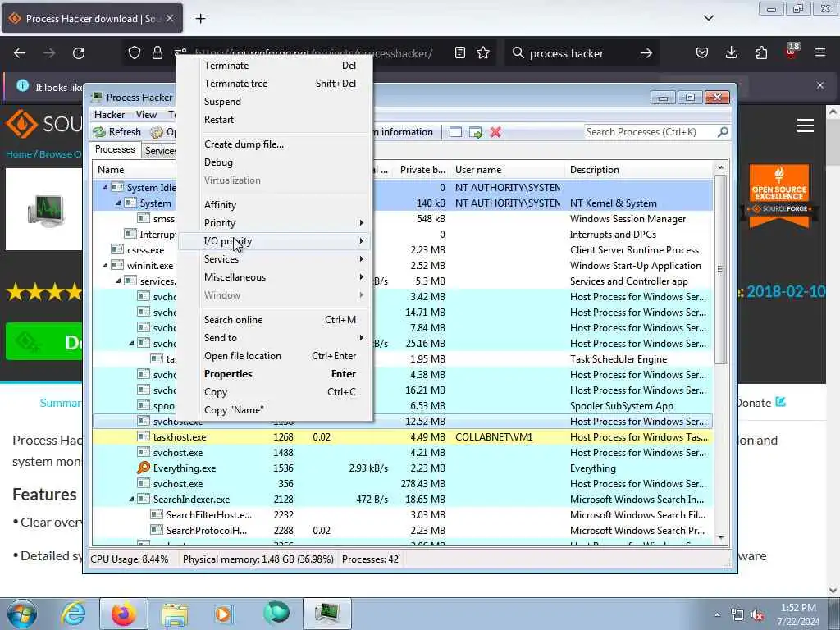Screen dimensions: 840x630
Task: Click the Open Source Excellence badge
Action: 779,195
